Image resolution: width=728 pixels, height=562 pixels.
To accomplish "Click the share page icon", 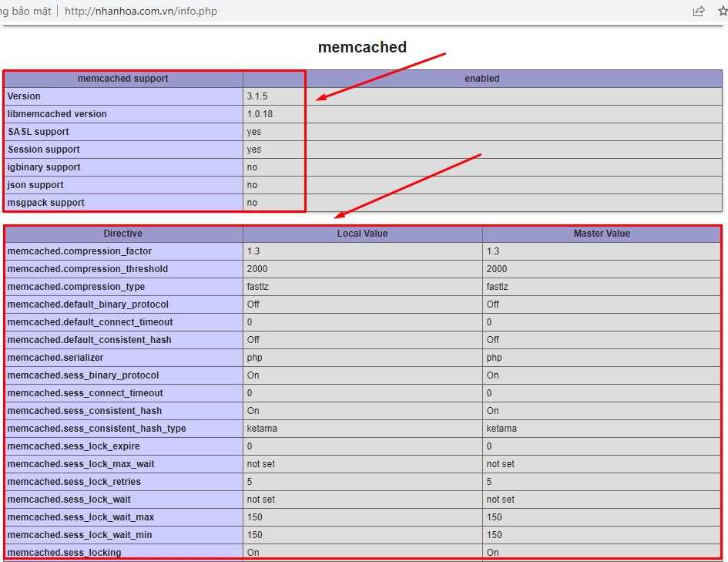I will (699, 11).
